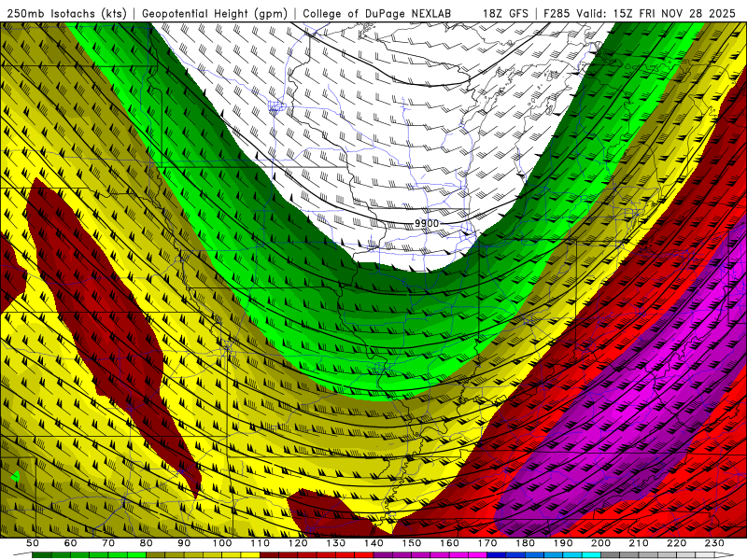This screenshot has height=560, width=747.
Task: Click the legend value '140'
Action: tap(374, 543)
